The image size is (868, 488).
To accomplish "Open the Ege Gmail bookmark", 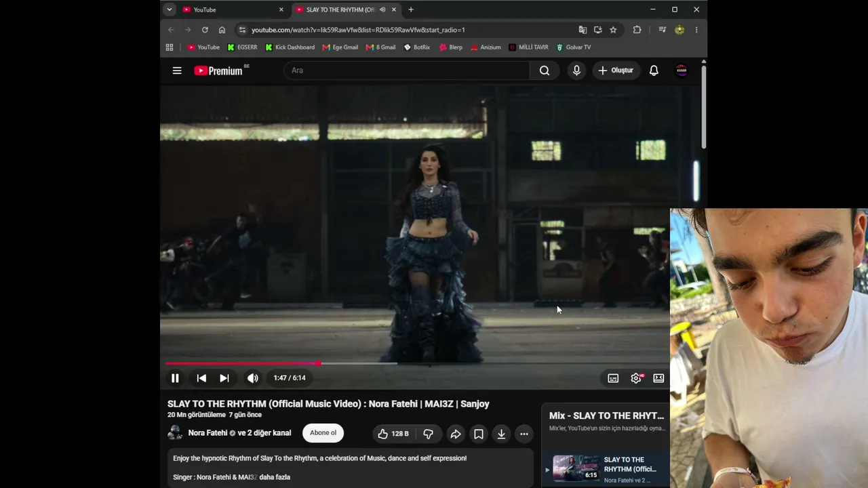I will point(340,47).
